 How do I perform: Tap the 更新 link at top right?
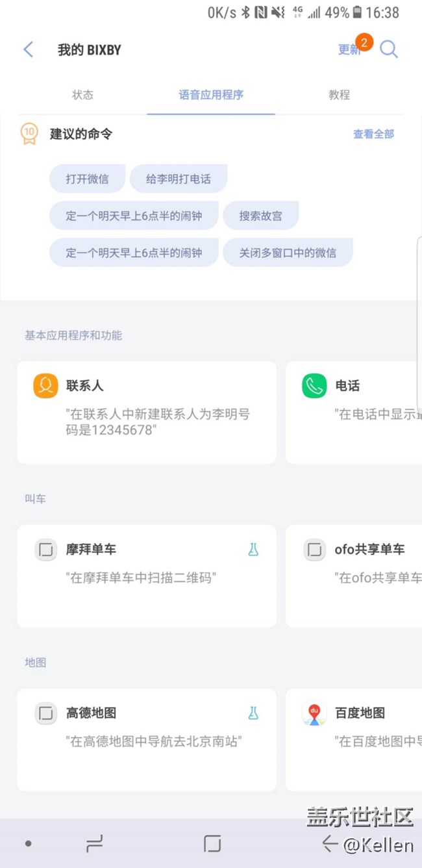pyautogui.click(x=349, y=49)
